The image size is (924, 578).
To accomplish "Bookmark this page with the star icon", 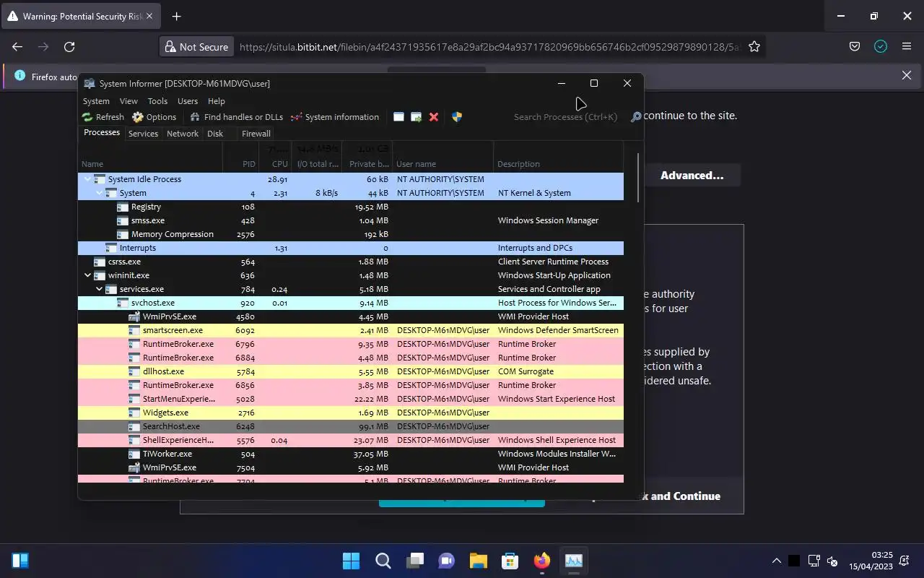I will [754, 47].
